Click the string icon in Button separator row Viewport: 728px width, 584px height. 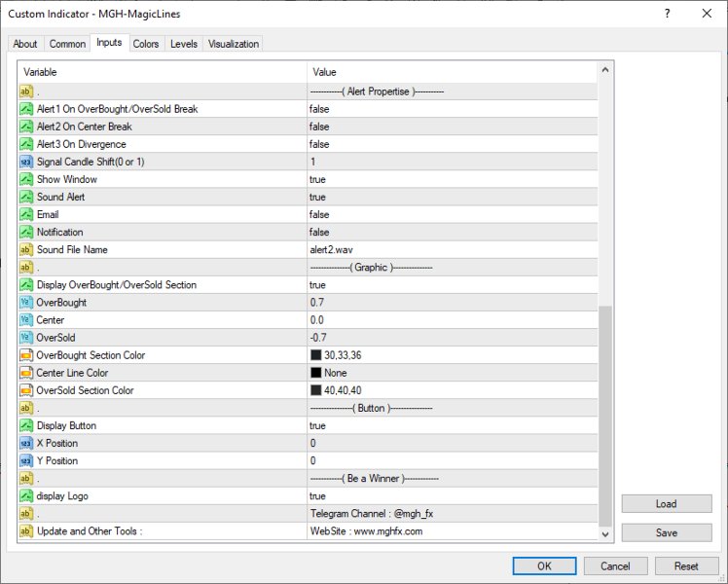26,409
